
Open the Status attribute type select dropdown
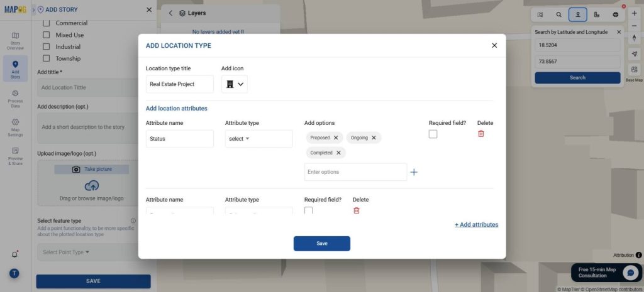(258, 139)
